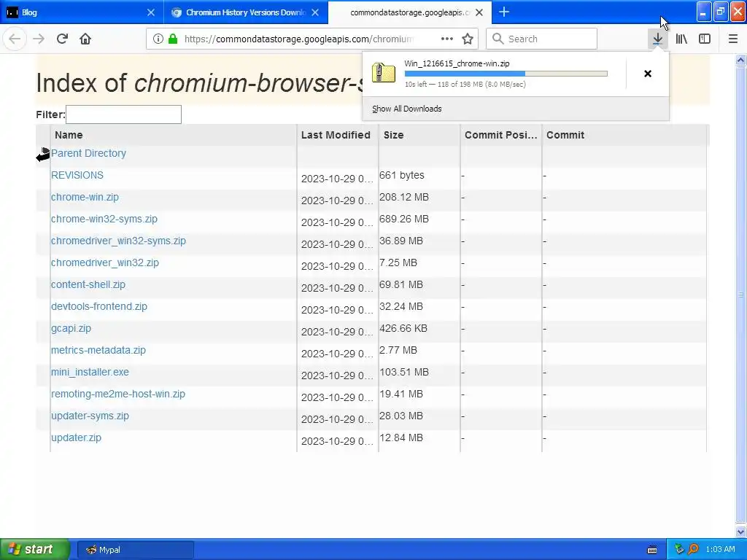Screen dimensions: 747x560
Task: Go to the Home page icon
Action: (x=85, y=39)
